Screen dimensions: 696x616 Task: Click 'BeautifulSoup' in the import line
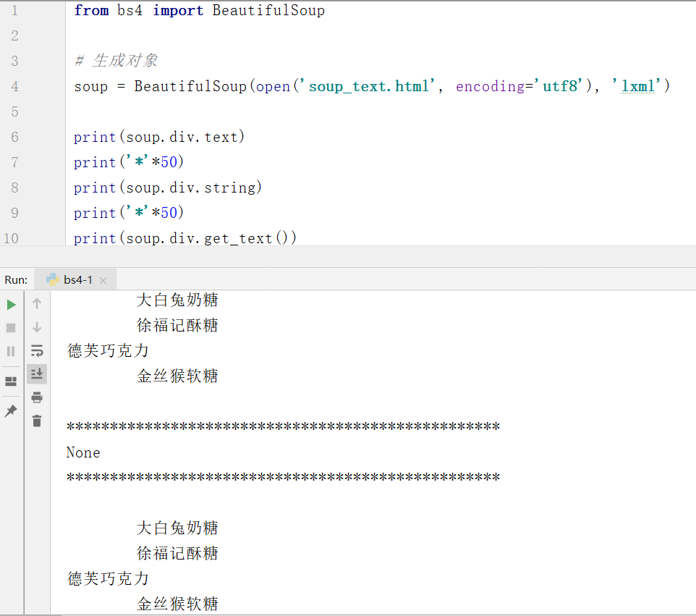point(268,10)
